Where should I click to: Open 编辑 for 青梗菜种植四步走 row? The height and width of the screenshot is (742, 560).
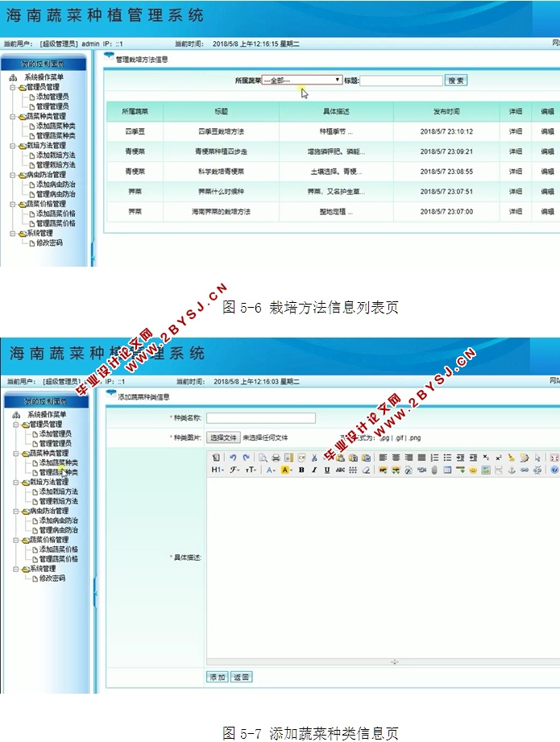(548, 151)
